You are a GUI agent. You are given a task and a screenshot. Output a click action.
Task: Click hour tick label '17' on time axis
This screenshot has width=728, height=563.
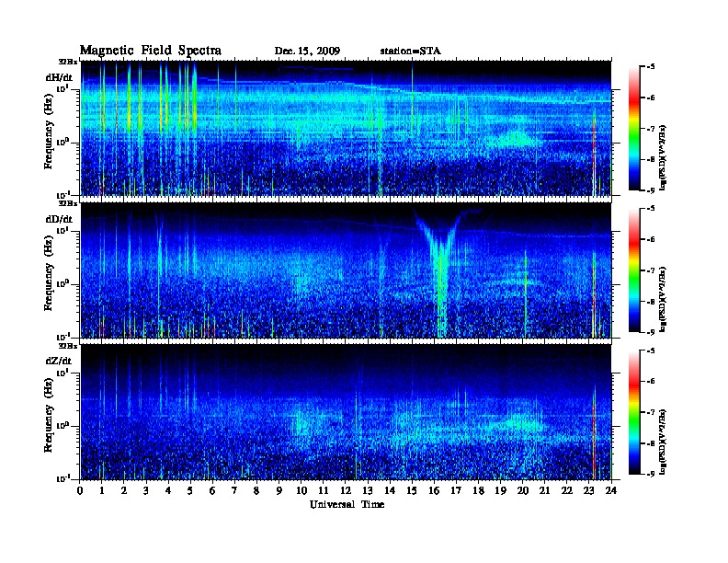coord(457,490)
